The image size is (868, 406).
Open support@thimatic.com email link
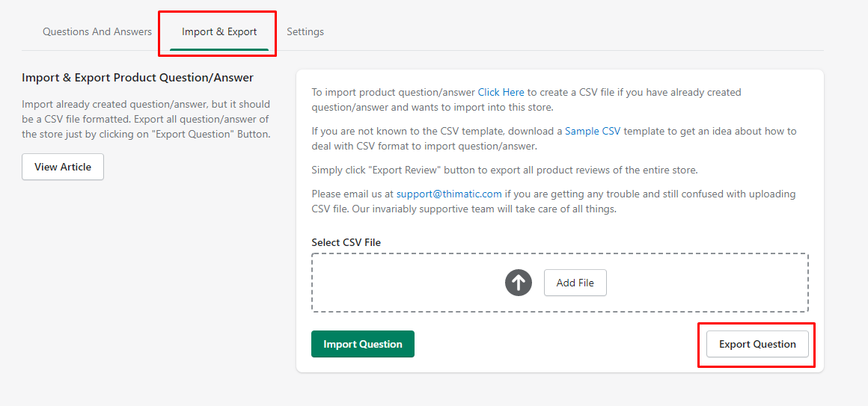449,194
